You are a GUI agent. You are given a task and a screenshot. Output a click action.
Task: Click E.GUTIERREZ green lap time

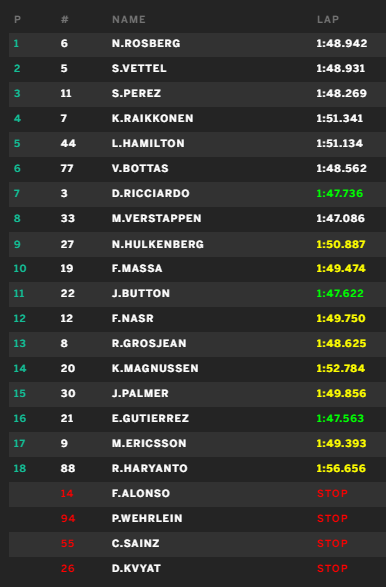[x=340, y=419]
